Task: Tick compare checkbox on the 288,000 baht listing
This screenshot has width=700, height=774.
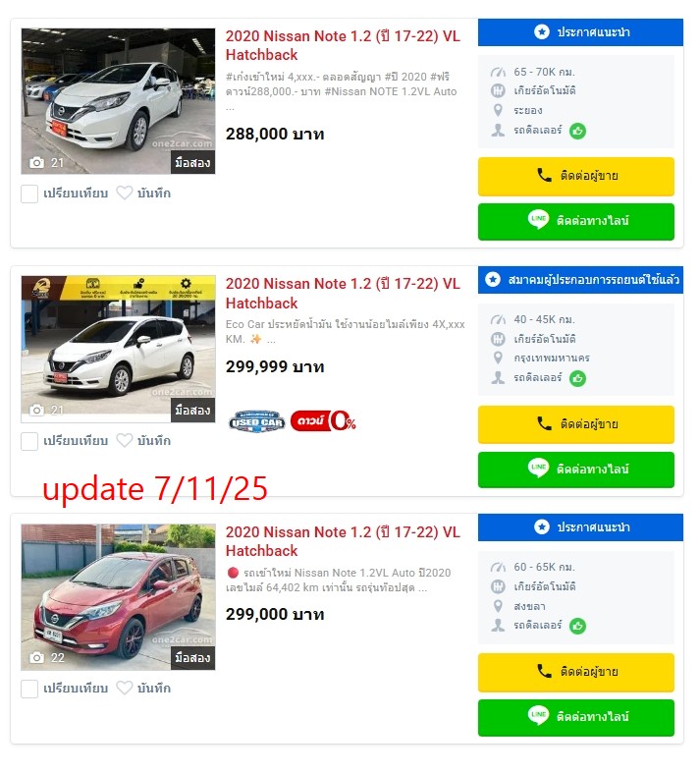Action: pos(29,194)
